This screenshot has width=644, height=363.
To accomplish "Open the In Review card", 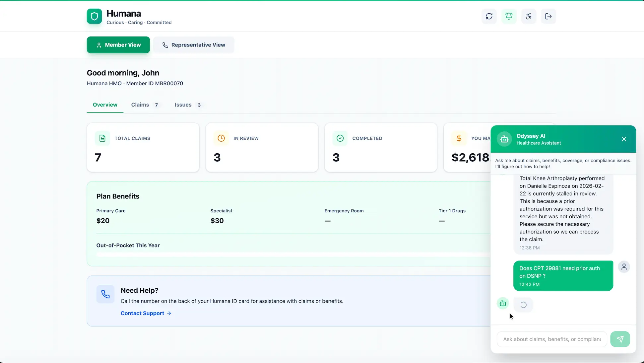I will [262, 148].
